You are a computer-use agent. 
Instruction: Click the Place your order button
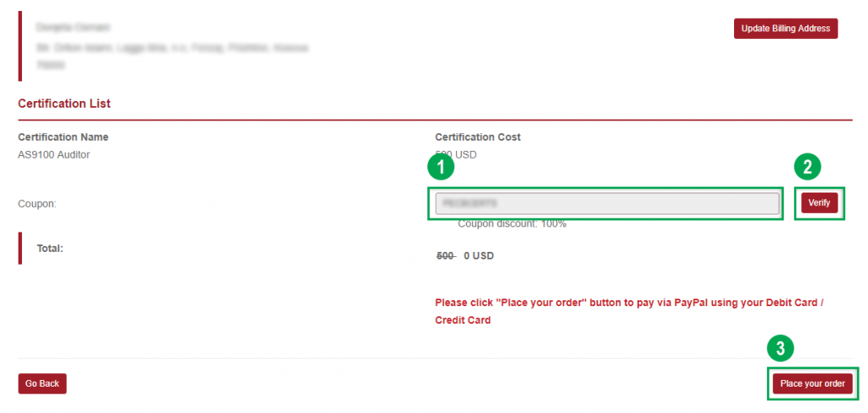(x=812, y=384)
